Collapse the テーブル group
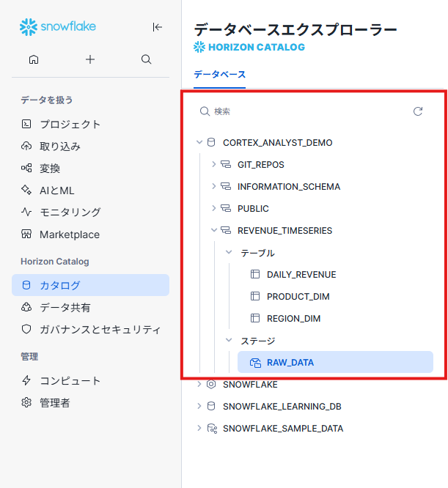448x488 pixels. (x=229, y=252)
